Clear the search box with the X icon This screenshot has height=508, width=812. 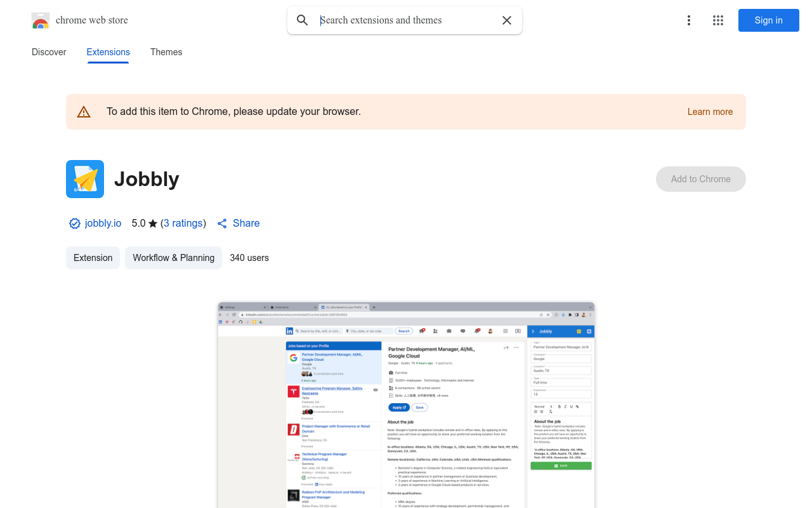point(507,20)
